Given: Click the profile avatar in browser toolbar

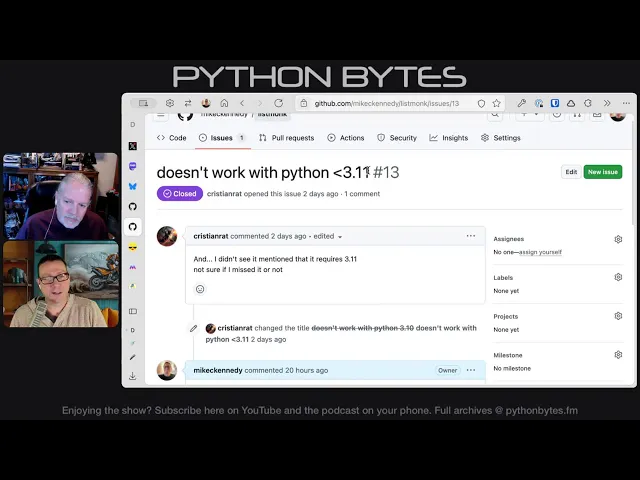Looking at the screenshot, I should click(x=206, y=103).
